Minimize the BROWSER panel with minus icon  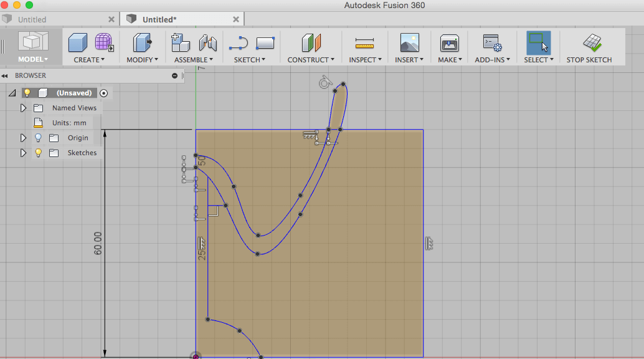point(174,75)
